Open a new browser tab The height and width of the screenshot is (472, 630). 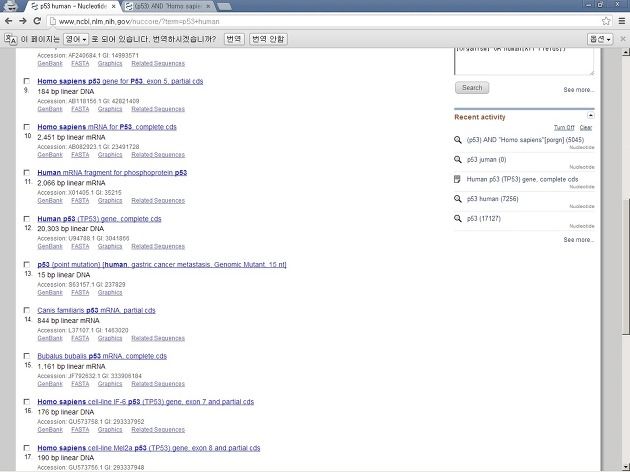[x=223, y=6]
